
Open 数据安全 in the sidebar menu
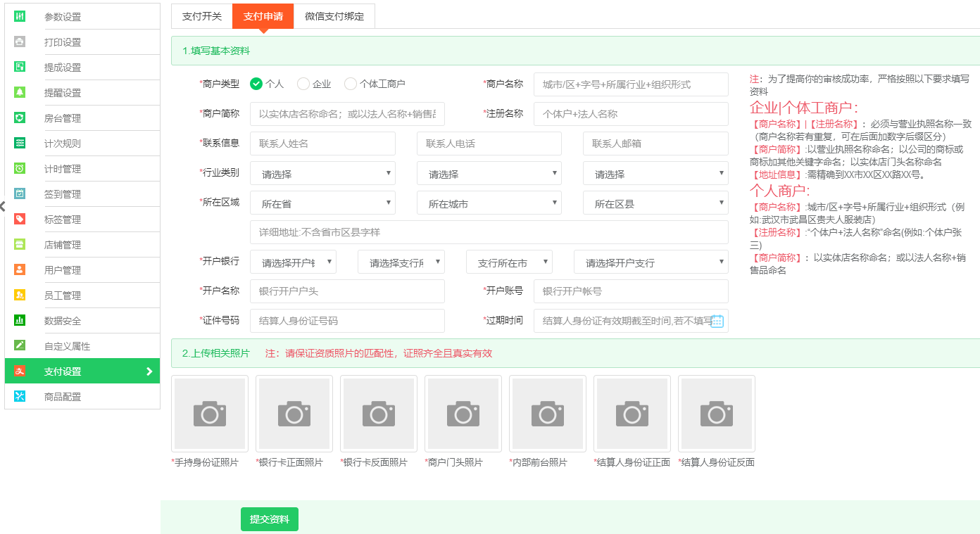point(82,320)
